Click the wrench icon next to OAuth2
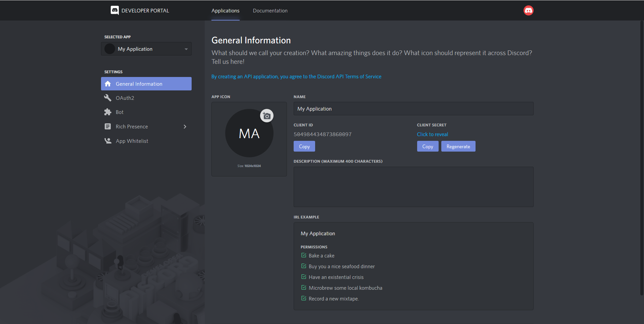 tap(108, 98)
